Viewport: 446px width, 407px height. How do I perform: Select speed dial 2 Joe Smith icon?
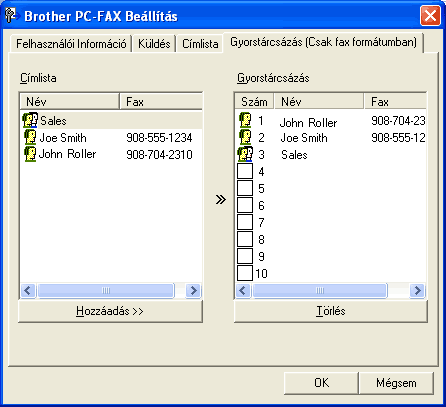245,137
